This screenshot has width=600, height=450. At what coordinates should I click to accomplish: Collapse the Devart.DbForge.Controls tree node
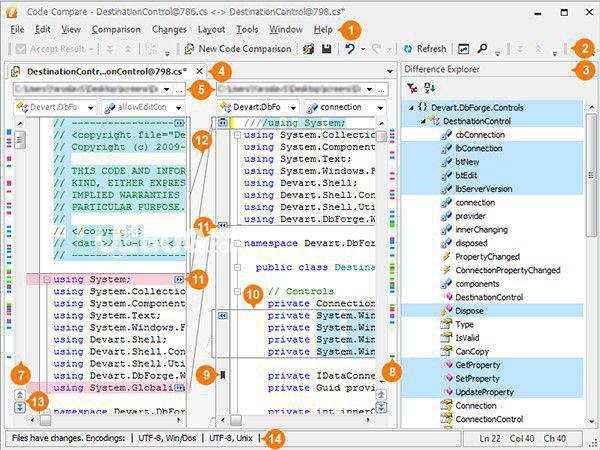(x=411, y=108)
